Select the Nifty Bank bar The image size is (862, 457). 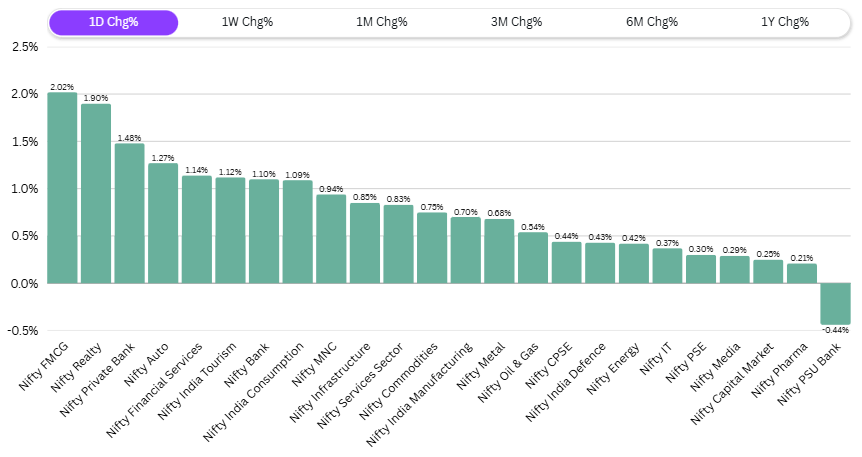(x=264, y=231)
